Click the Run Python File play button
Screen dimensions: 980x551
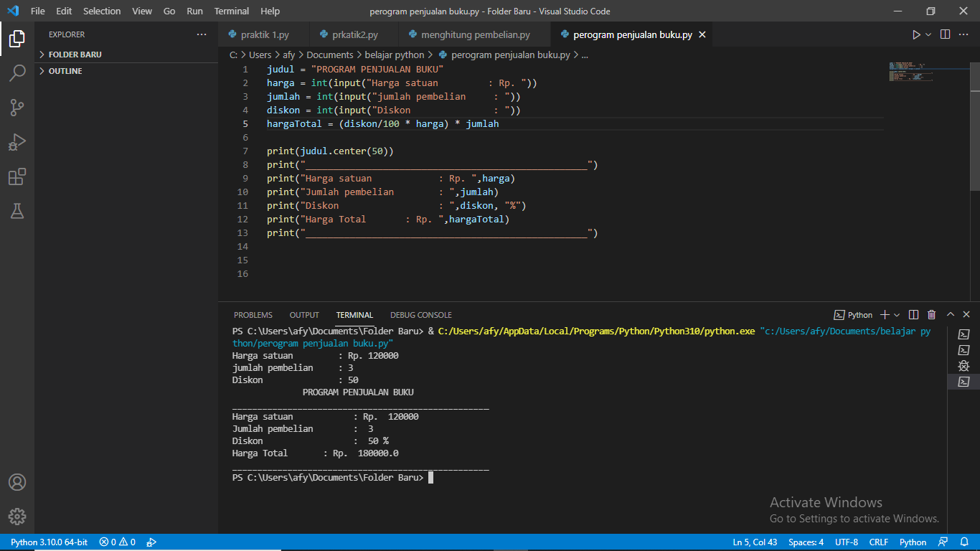click(x=916, y=34)
